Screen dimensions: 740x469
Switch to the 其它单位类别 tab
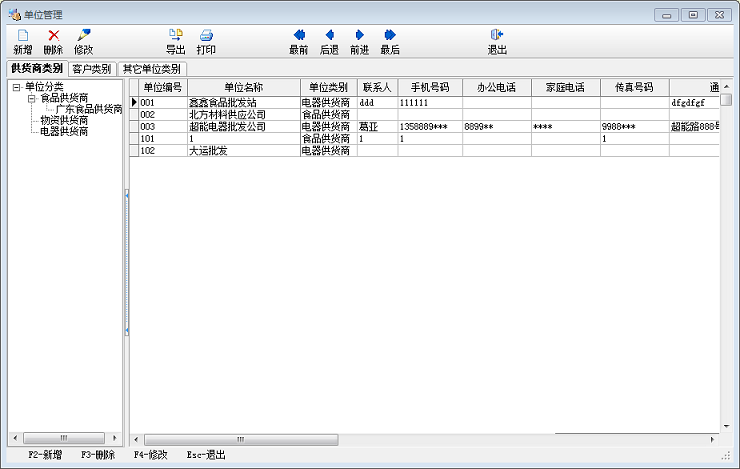(152, 69)
